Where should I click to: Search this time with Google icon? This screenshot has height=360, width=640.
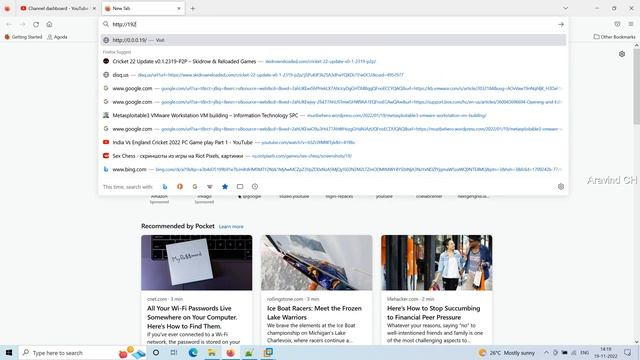point(195,187)
